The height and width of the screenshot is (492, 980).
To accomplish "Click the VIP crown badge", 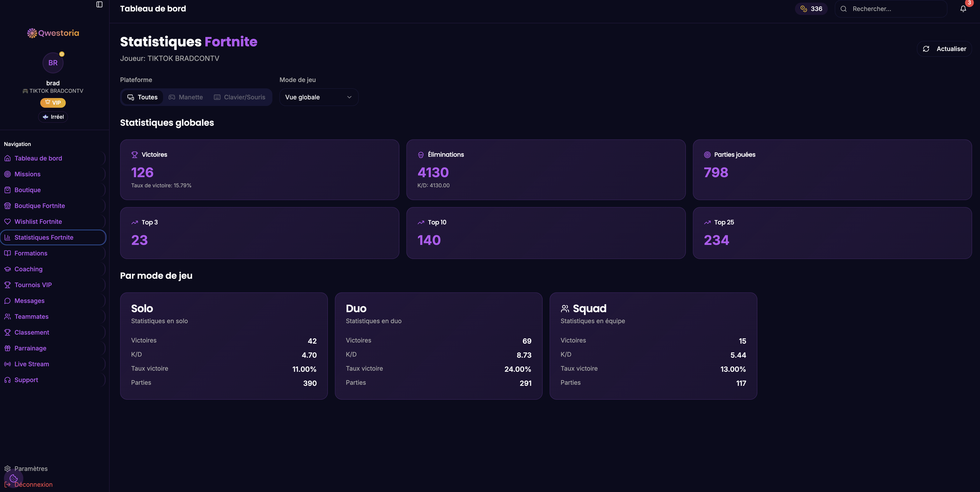I will pos(53,103).
